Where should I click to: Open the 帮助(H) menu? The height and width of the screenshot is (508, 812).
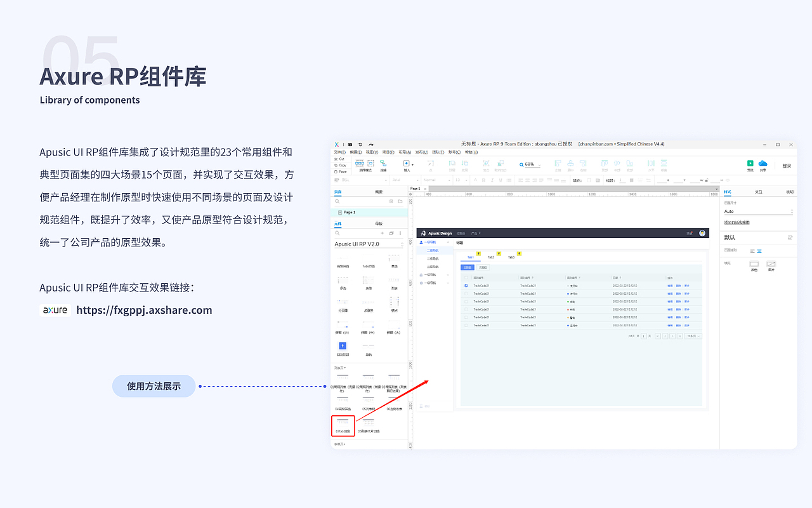click(x=471, y=152)
